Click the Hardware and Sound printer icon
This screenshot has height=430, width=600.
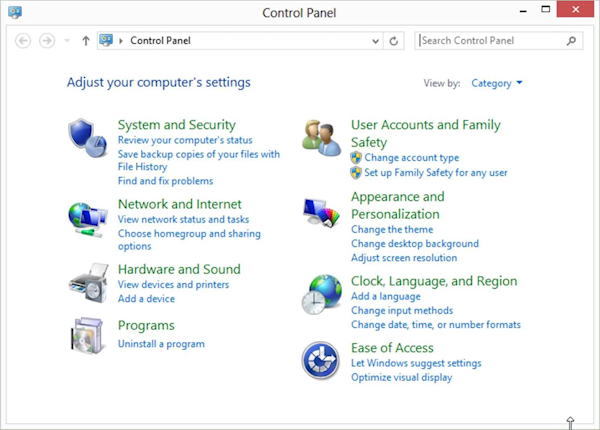pos(87,282)
